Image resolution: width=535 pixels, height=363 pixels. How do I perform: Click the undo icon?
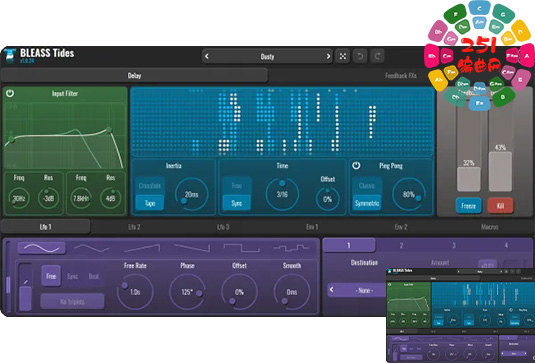[x=360, y=56]
